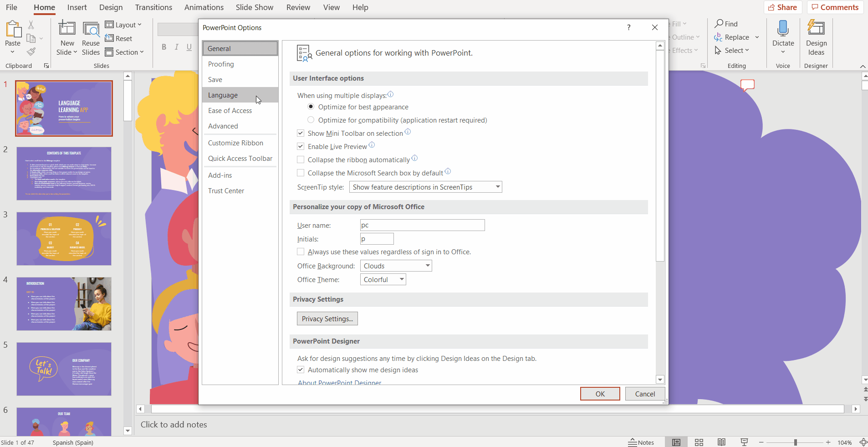
Task: Click the Dictate microphone icon
Action: tap(783, 29)
